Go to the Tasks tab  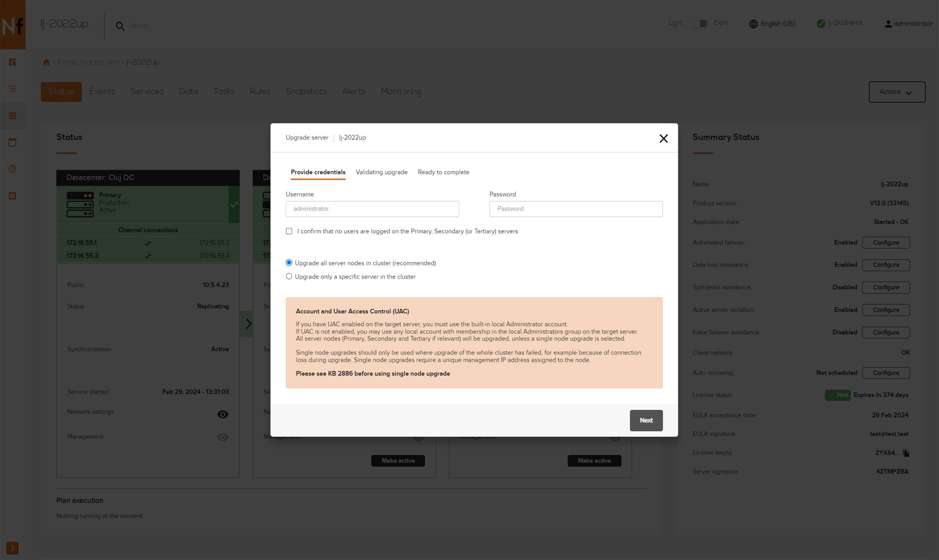224,92
